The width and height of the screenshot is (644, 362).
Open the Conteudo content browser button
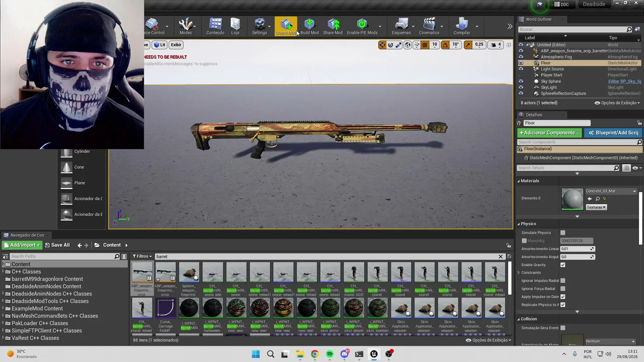click(215, 26)
